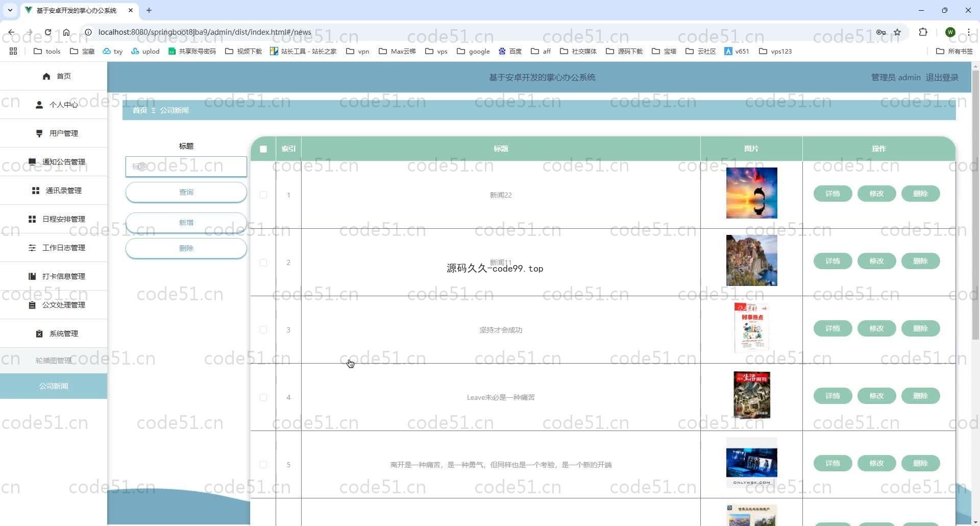Select 公司新闻 submenu item
Image resolution: width=980 pixels, height=526 pixels.
[x=54, y=386]
